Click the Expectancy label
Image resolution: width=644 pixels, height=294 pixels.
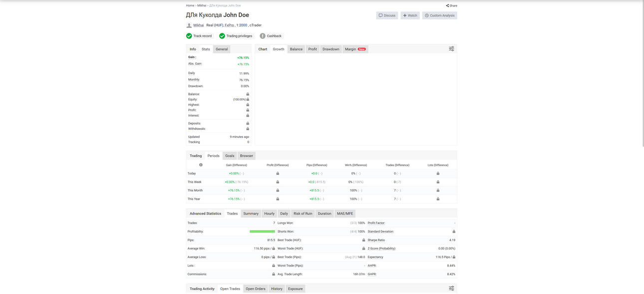tap(375, 257)
